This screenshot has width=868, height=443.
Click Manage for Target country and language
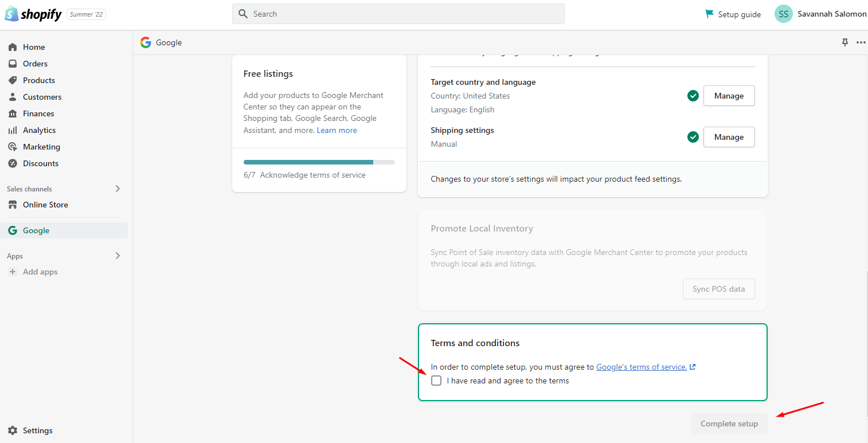[729, 96]
